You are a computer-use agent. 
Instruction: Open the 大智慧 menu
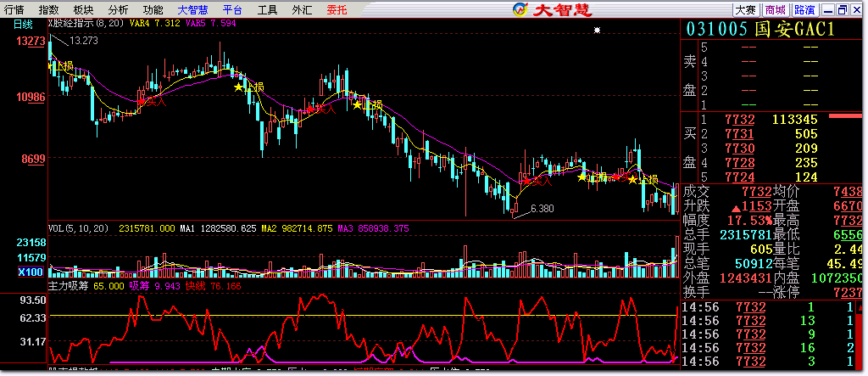coord(192,9)
